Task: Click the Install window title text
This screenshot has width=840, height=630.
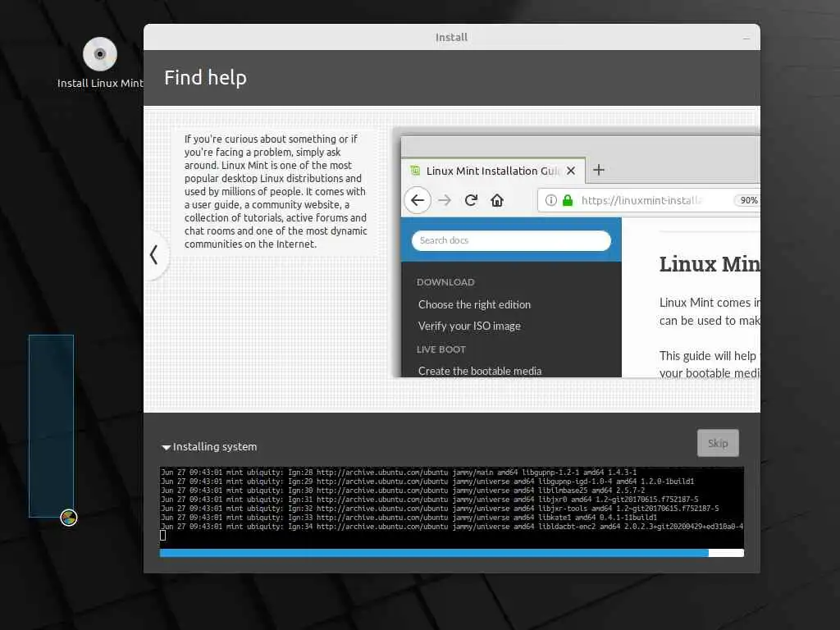Action: [451, 38]
